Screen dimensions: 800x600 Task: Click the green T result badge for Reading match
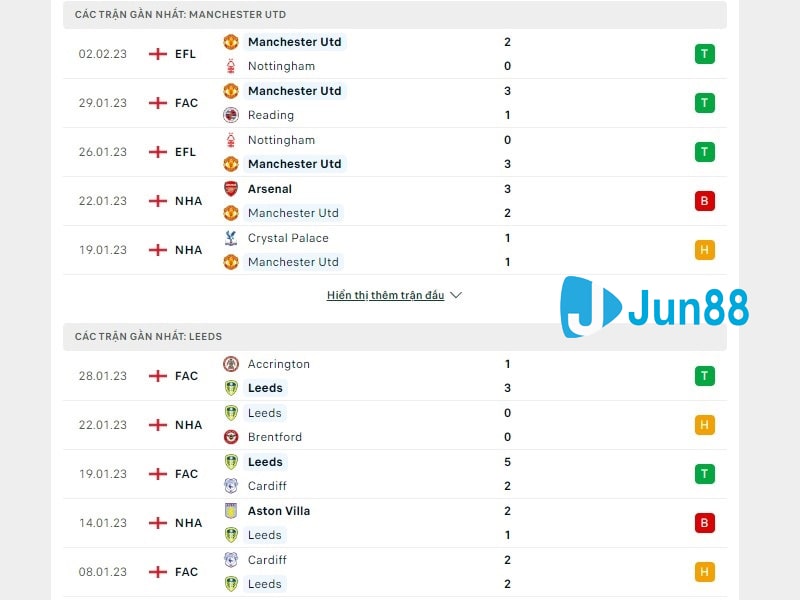click(705, 103)
